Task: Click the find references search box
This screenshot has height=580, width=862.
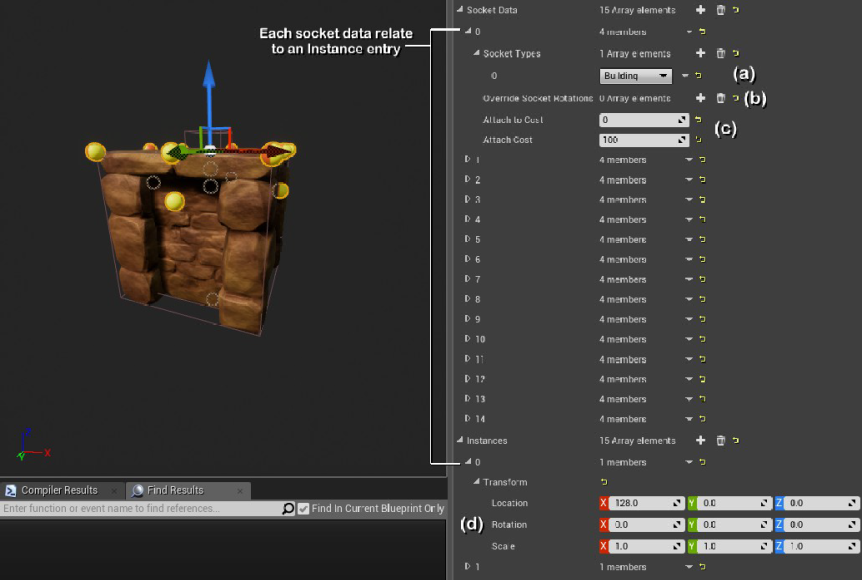Action: [x=140, y=509]
